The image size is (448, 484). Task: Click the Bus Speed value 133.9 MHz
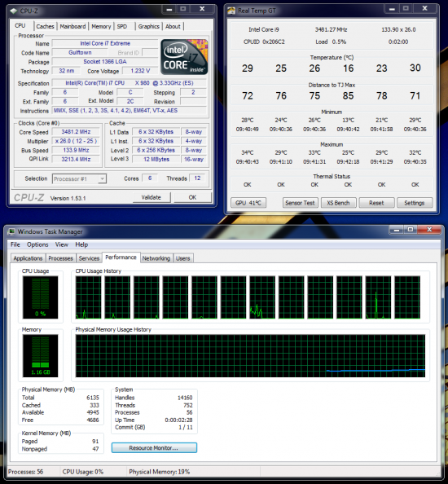tap(76, 150)
